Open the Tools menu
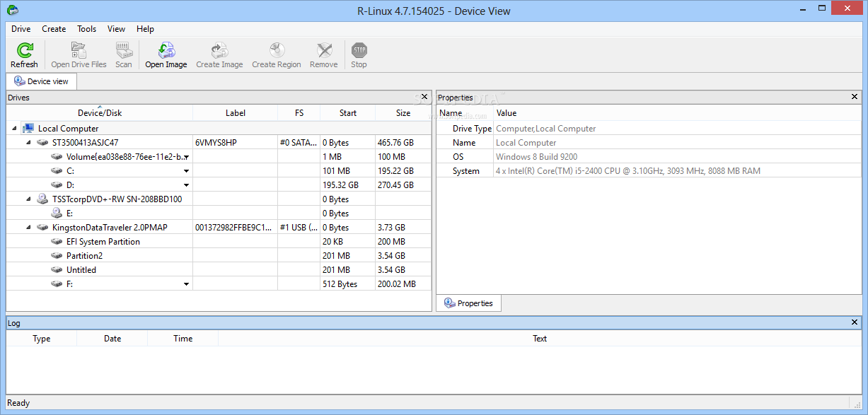The height and width of the screenshot is (415, 868). tap(87, 29)
